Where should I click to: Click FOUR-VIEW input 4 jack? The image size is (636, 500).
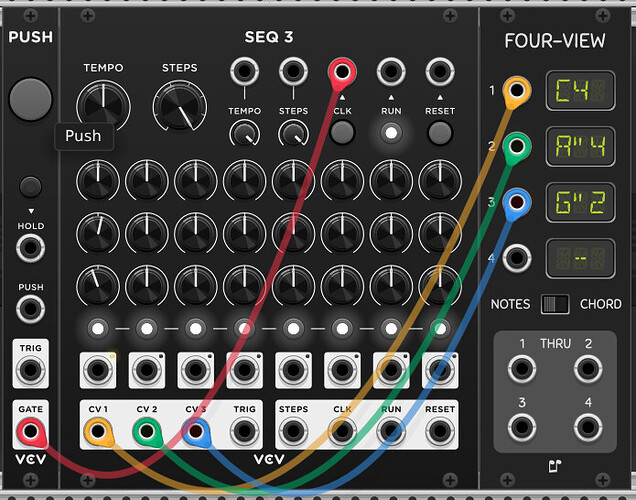point(516,257)
